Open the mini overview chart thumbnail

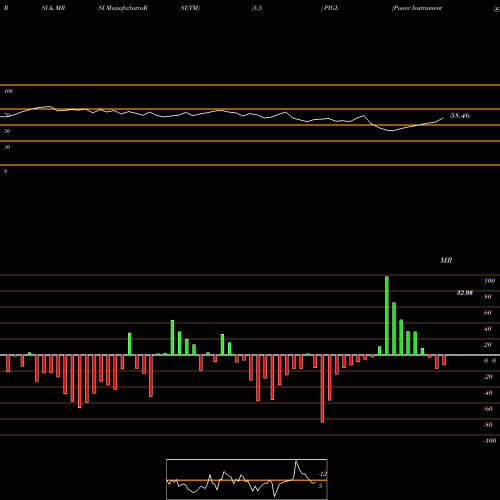click(247, 479)
